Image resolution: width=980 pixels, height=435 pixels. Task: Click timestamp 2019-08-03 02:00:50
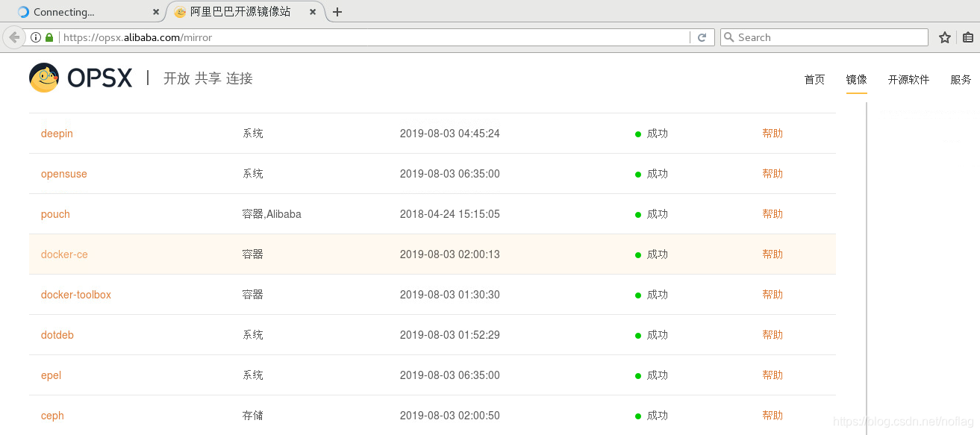[450, 416]
